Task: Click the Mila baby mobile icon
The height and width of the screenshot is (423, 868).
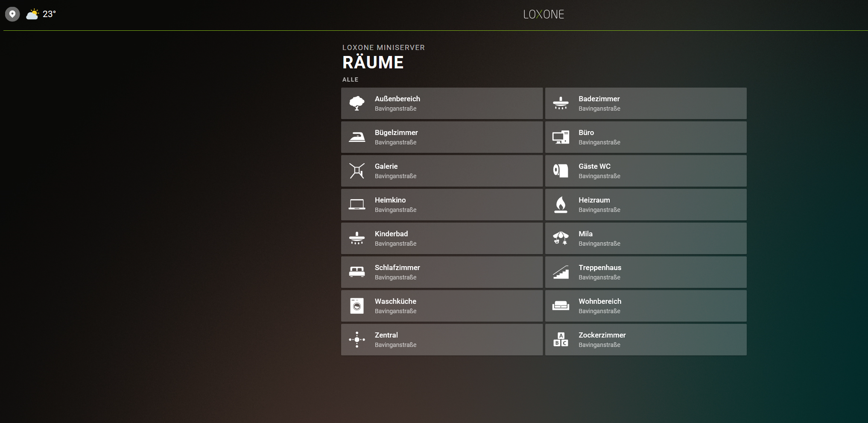Action: coord(561,238)
